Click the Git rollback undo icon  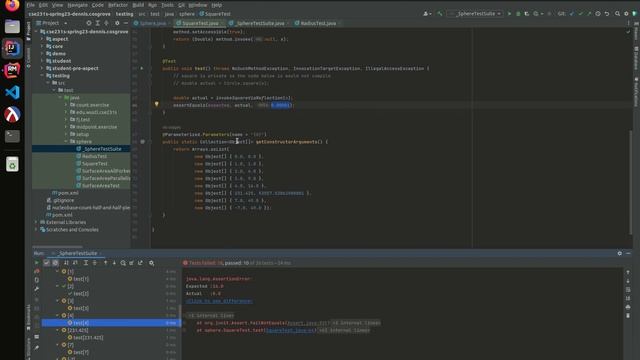607,13
